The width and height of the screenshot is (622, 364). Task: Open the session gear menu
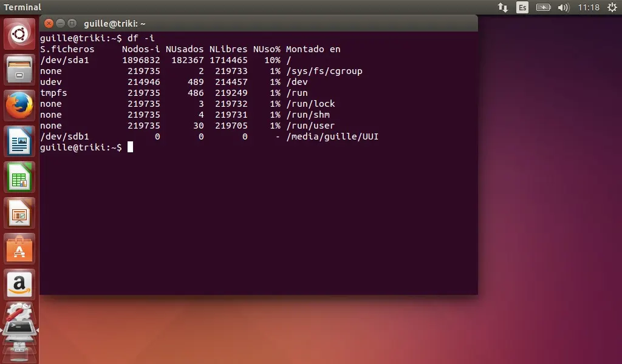pos(612,7)
